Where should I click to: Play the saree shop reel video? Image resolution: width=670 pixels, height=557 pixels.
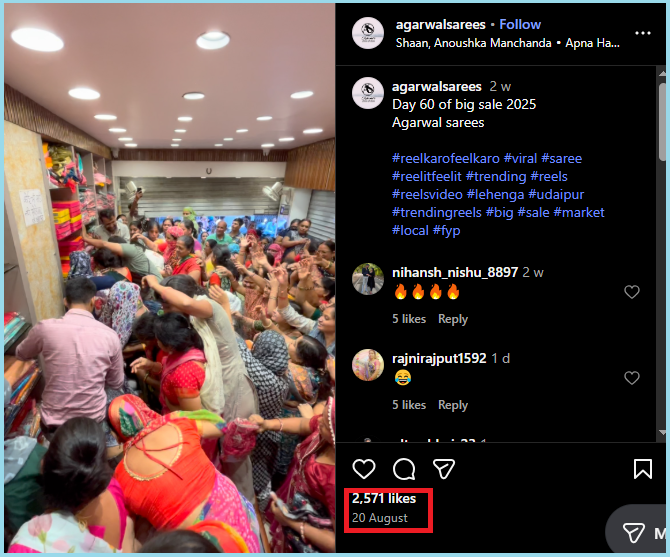(170, 278)
